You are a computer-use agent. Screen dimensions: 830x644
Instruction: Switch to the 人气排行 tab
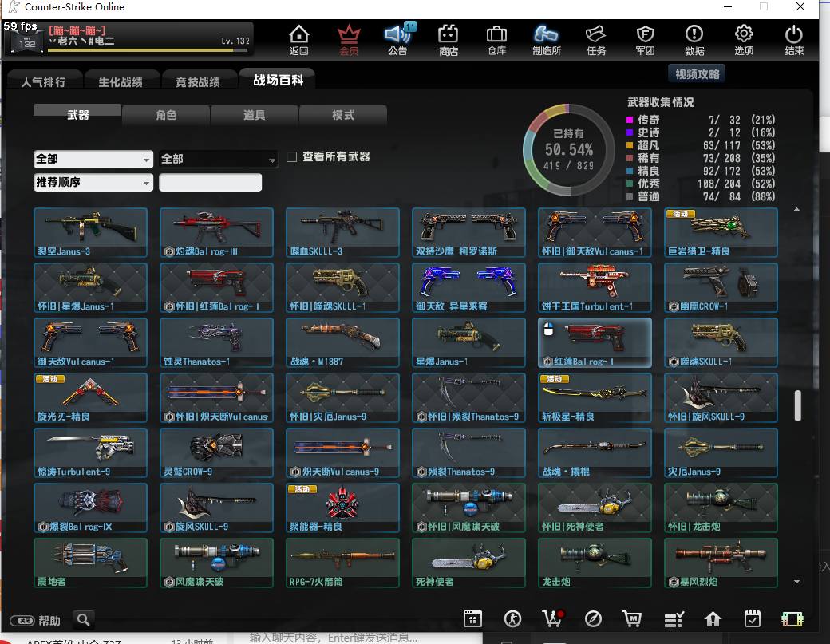pos(44,82)
